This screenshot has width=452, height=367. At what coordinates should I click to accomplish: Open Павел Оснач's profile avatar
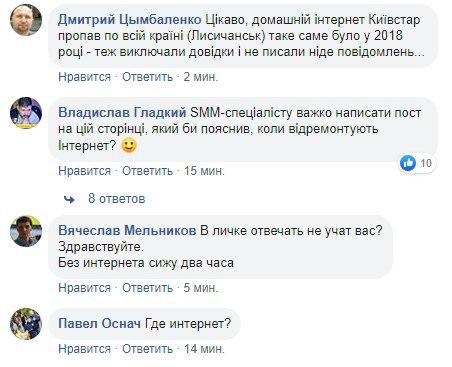[26, 324]
